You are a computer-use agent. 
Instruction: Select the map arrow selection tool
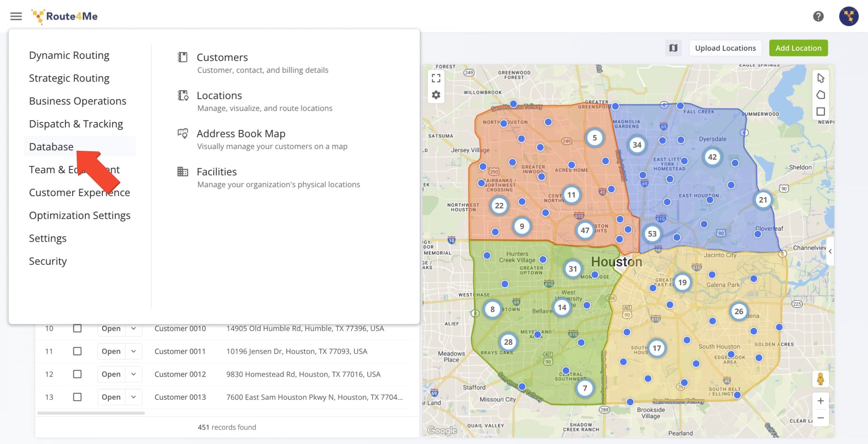point(821,78)
